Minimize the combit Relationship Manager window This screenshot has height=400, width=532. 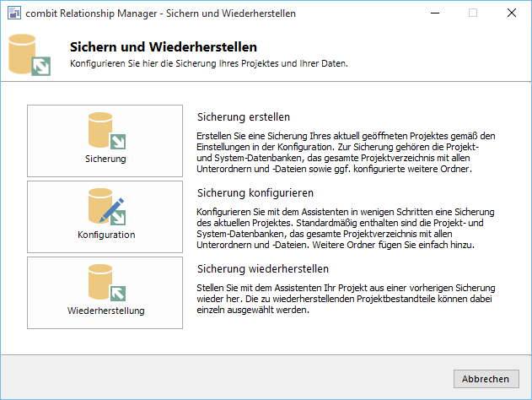tap(434, 14)
